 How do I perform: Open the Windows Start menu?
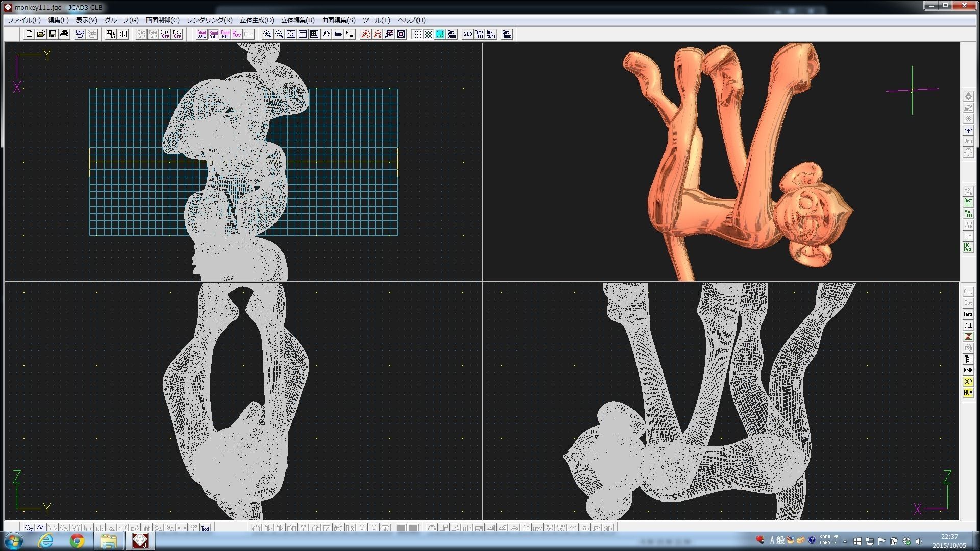pos(14,541)
